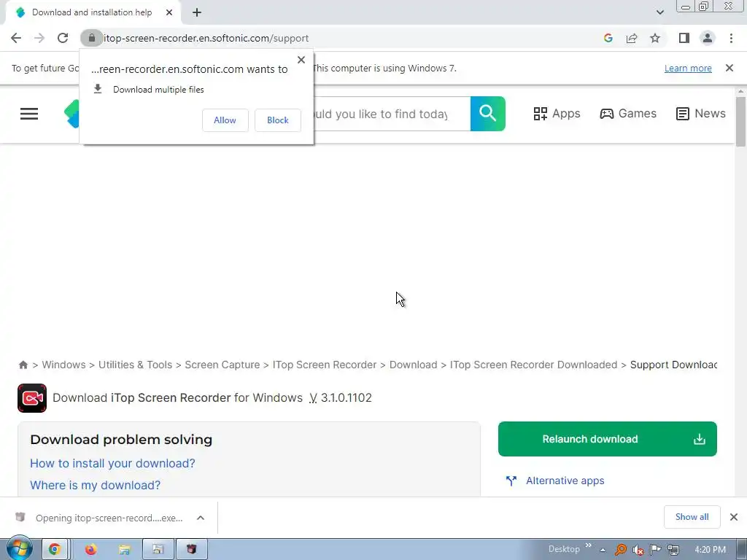Viewport: 747px width, 560px height.
Task: Expand the download item options chevron
Action: pos(201,518)
